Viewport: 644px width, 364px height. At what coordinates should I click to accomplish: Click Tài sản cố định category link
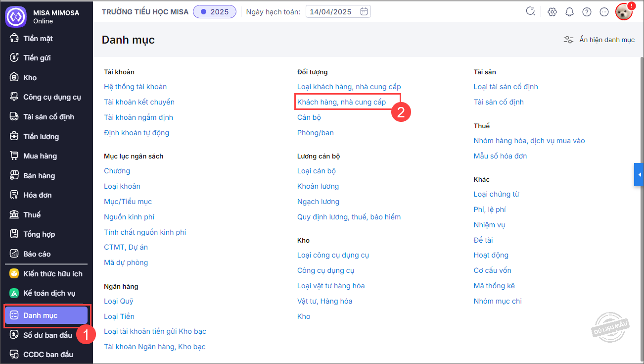(499, 102)
